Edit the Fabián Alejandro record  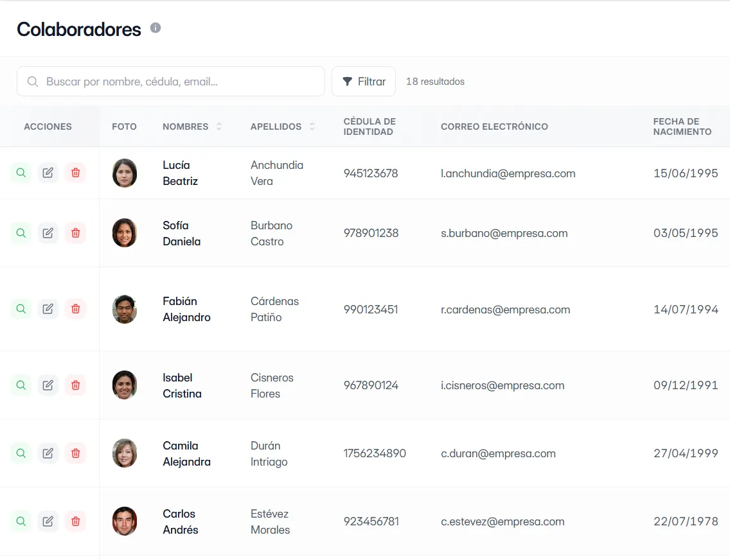48,309
